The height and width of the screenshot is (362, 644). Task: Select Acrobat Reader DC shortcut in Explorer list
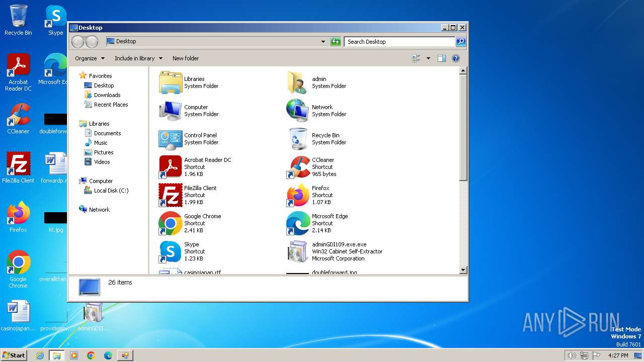coord(171,167)
